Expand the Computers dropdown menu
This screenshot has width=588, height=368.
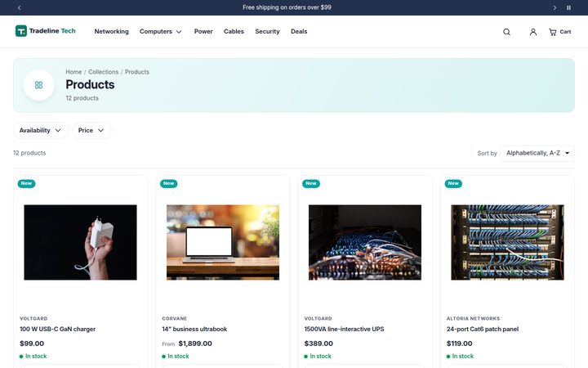coord(161,32)
